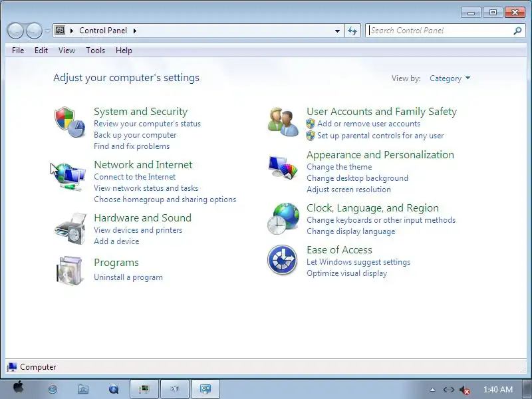532x399 pixels.
Task: Click View devices and printers
Action: coord(138,230)
